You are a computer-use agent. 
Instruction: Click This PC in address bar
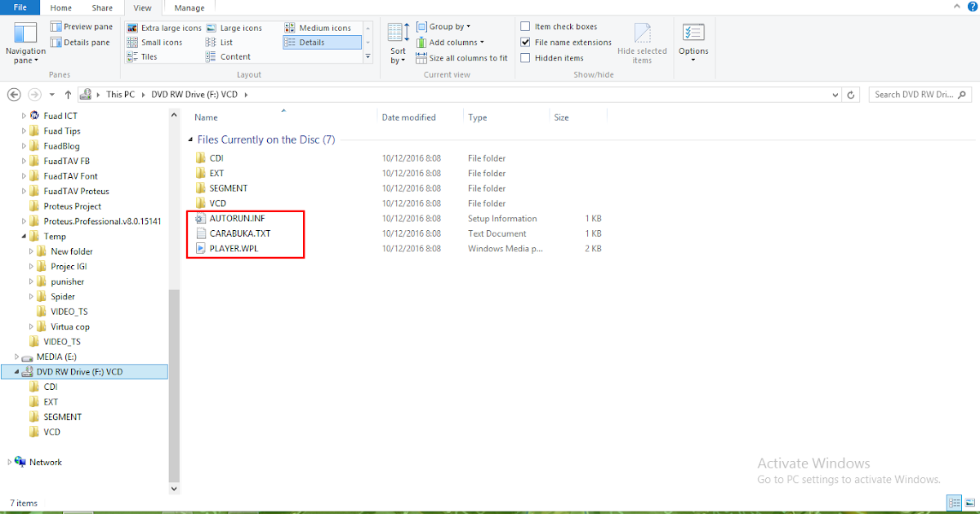(x=120, y=95)
